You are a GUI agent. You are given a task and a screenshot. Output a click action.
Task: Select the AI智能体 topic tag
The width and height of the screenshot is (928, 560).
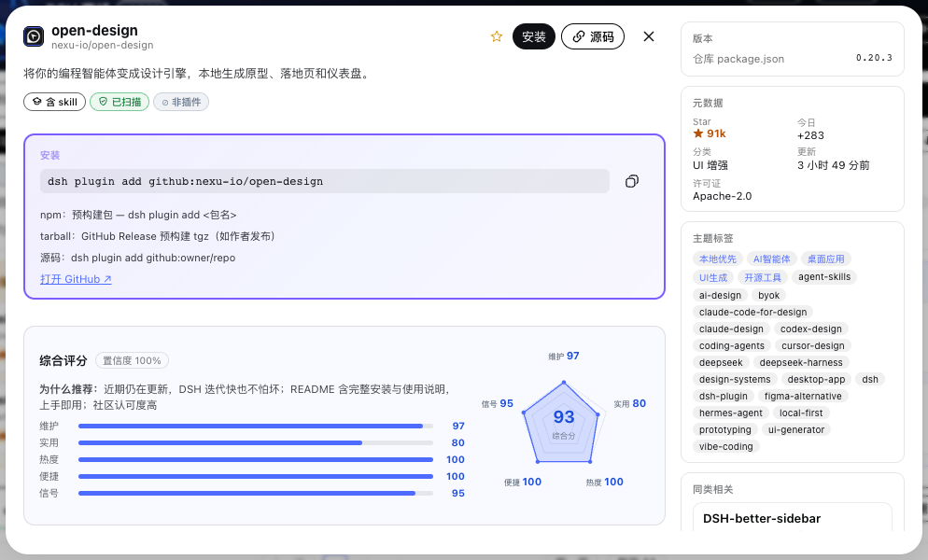772,259
